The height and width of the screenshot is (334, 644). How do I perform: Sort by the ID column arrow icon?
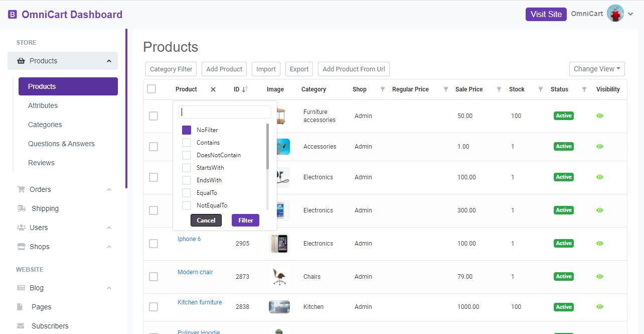coord(245,89)
